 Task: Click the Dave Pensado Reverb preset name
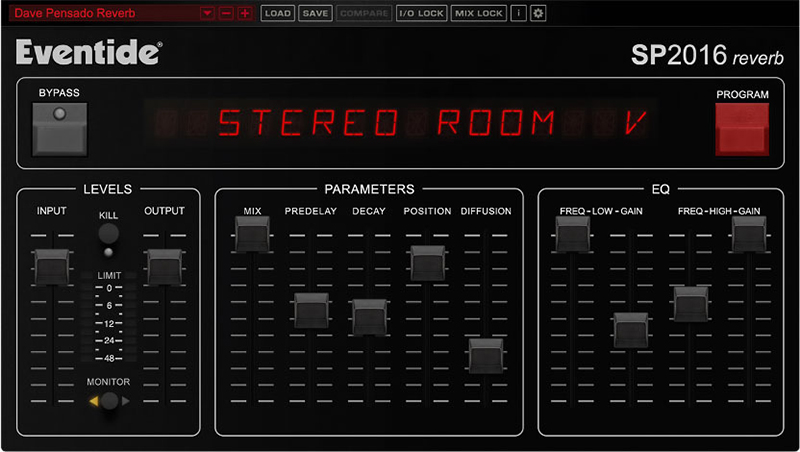tap(75, 13)
